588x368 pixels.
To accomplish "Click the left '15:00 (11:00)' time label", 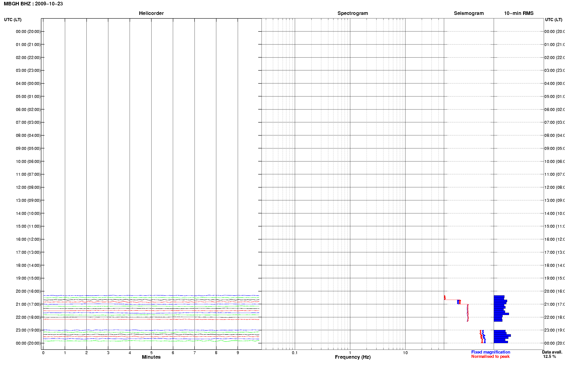I will coord(28,226).
